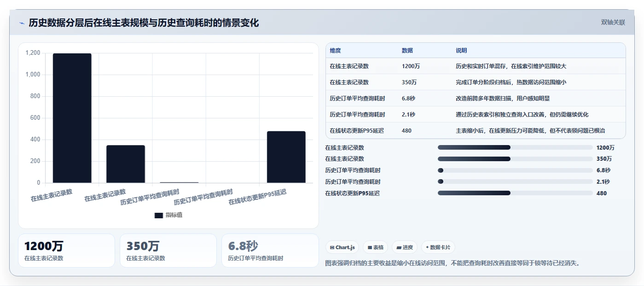Click the 双轴关联 label in the header
This screenshot has width=644, height=286.
point(613,23)
